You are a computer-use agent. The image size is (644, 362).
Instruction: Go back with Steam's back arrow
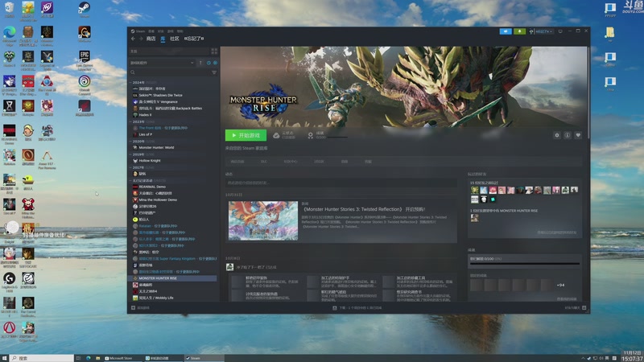tap(133, 39)
